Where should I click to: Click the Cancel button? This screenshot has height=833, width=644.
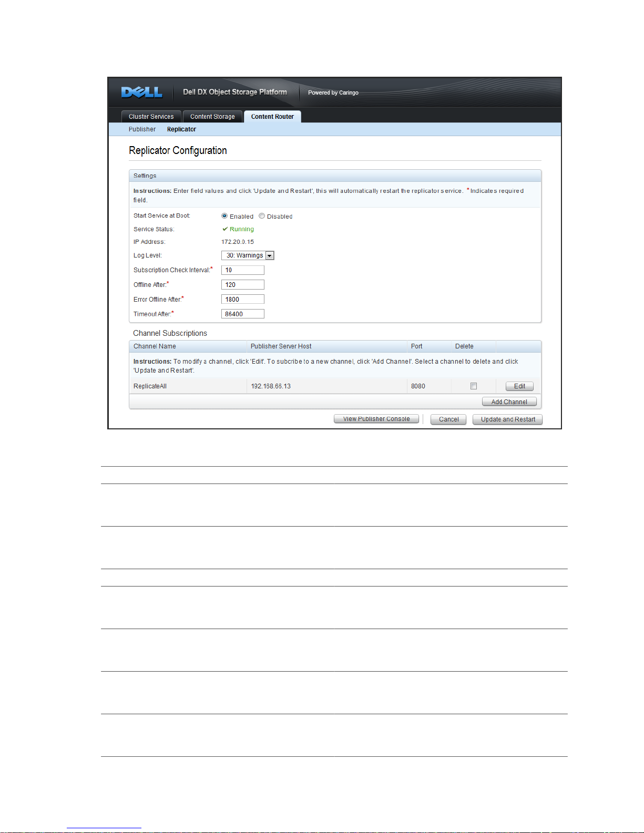pos(448,419)
